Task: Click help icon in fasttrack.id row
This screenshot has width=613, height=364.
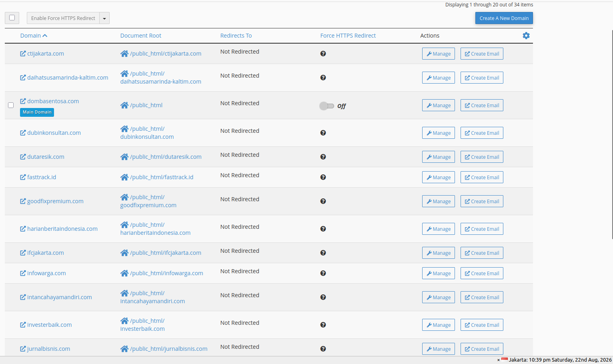Action: coord(323,177)
